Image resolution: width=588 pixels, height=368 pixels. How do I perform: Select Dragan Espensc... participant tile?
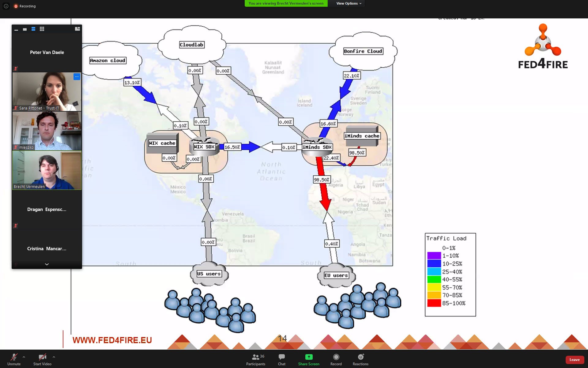47,209
